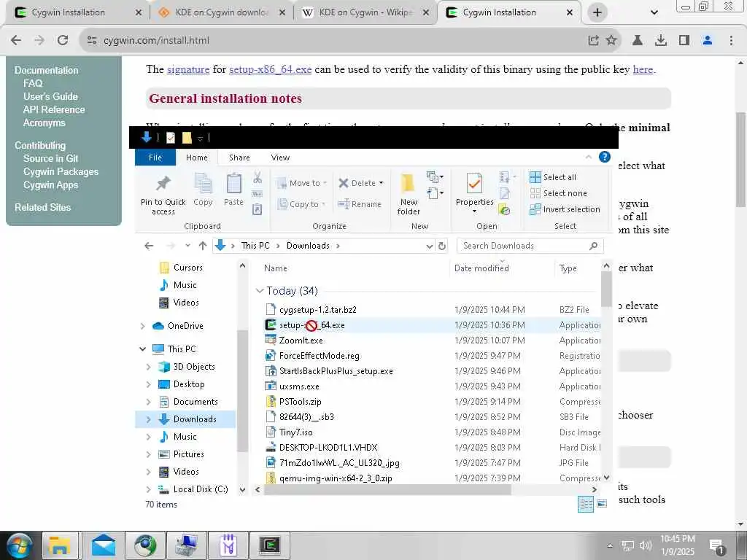Open Cygwin terminal taskbar icon
The height and width of the screenshot is (560, 747).
click(x=270, y=545)
